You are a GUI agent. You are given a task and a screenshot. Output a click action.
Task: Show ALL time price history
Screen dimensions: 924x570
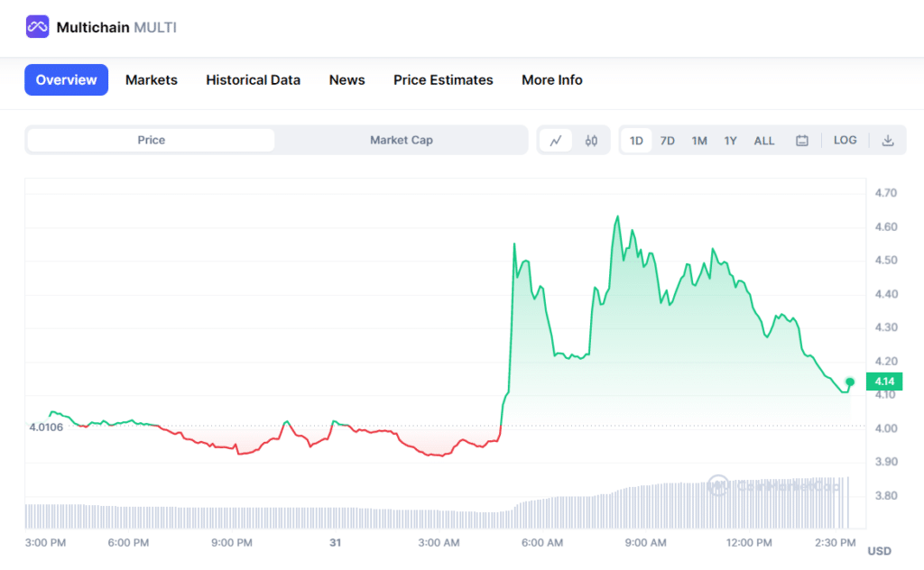pos(764,141)
